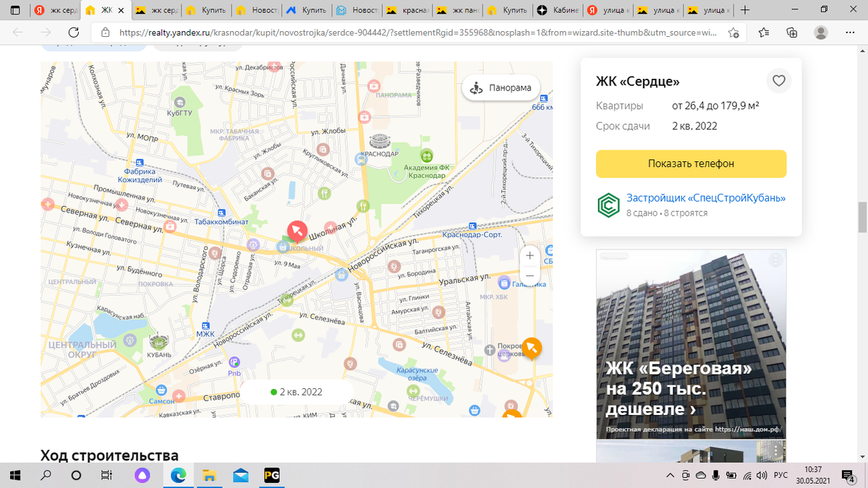This screenshot has width=868, height=488.
Task: Open browser Favorites list
Action: click(765, 33)
